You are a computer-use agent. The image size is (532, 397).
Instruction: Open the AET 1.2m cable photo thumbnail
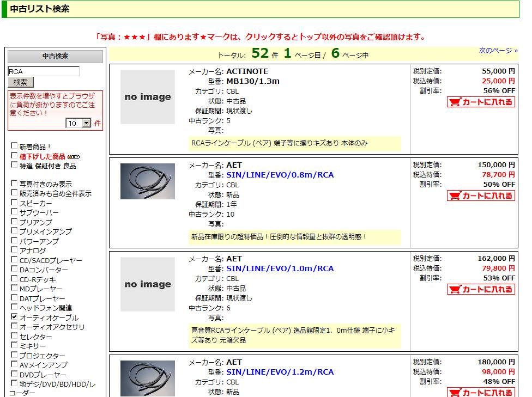(148, 378)
